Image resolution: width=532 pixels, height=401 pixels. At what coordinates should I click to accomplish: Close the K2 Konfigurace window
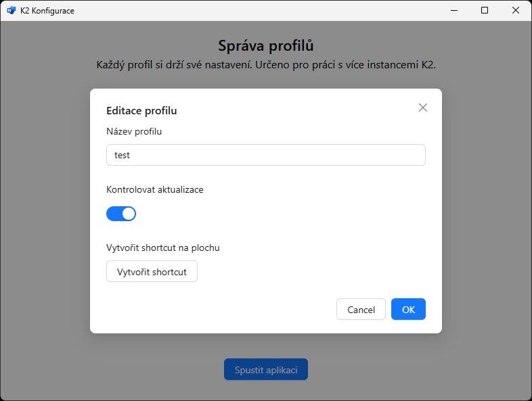tap(516, 11)
